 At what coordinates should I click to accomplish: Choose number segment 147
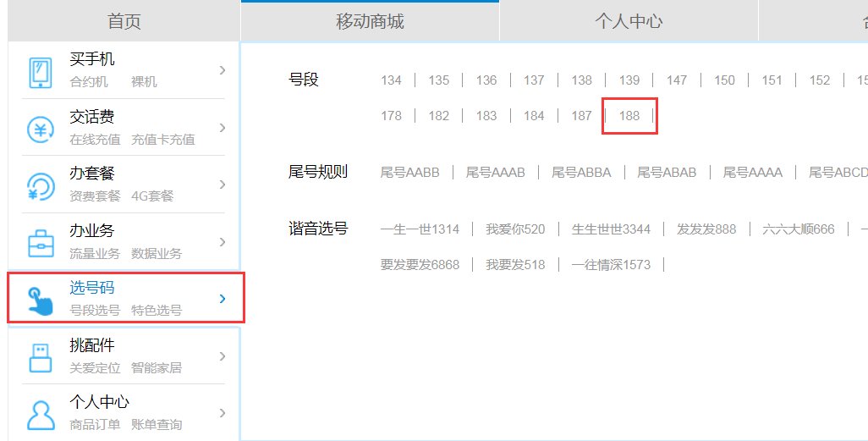[677, 80]
